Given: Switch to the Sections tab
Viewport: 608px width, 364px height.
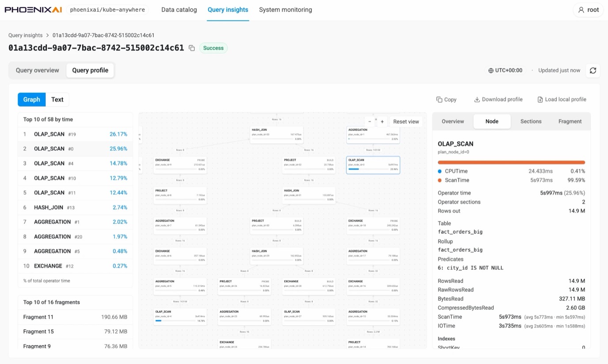Looking at the screenshot, I should [x=531, y=121].
